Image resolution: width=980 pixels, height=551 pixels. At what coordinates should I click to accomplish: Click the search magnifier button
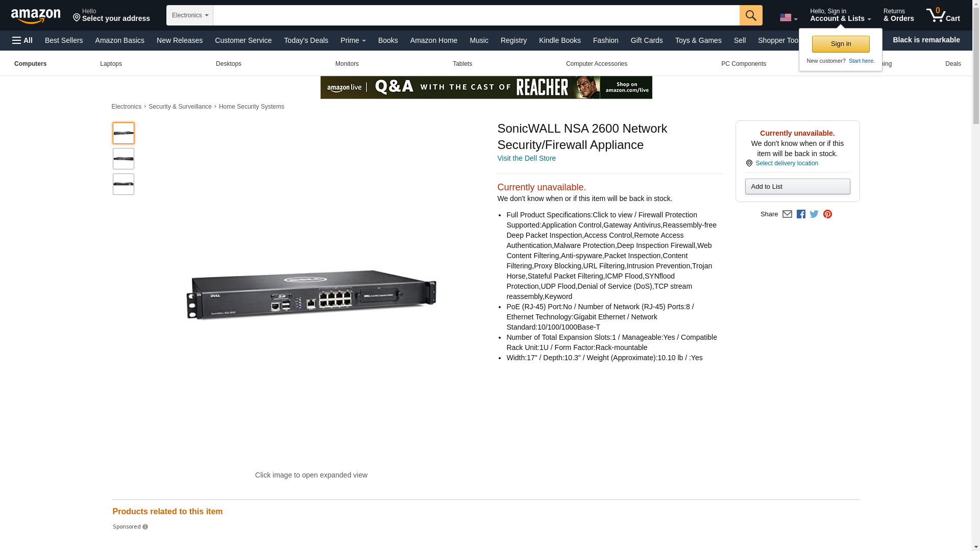click(x=751, y=15)
